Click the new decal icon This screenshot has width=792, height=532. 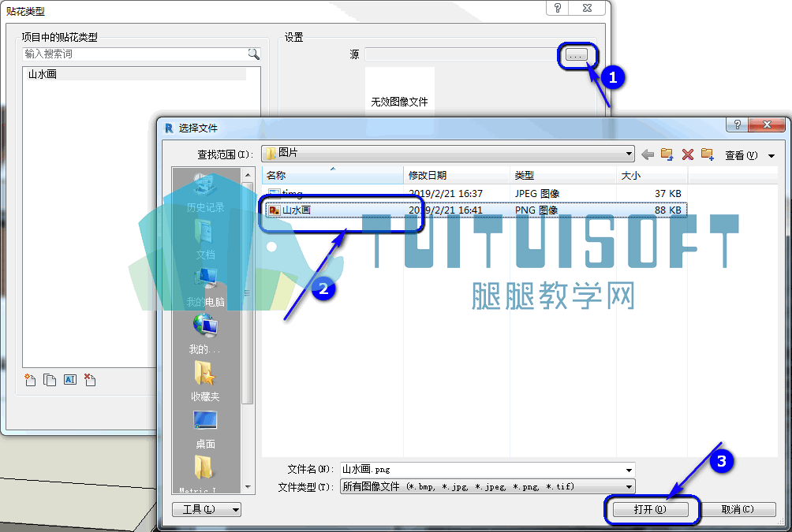click(x=30, y=380)
